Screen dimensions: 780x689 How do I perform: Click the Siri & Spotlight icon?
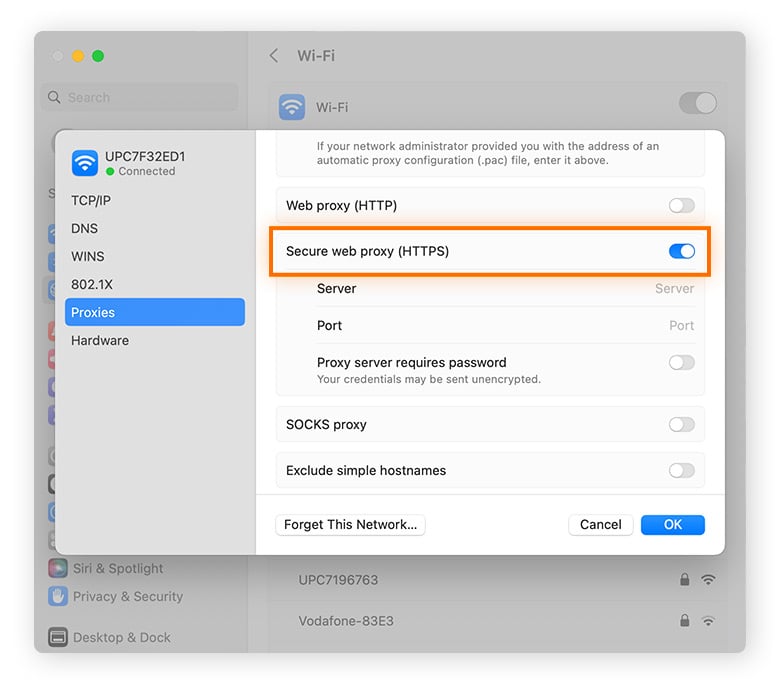tap(58, 568)
